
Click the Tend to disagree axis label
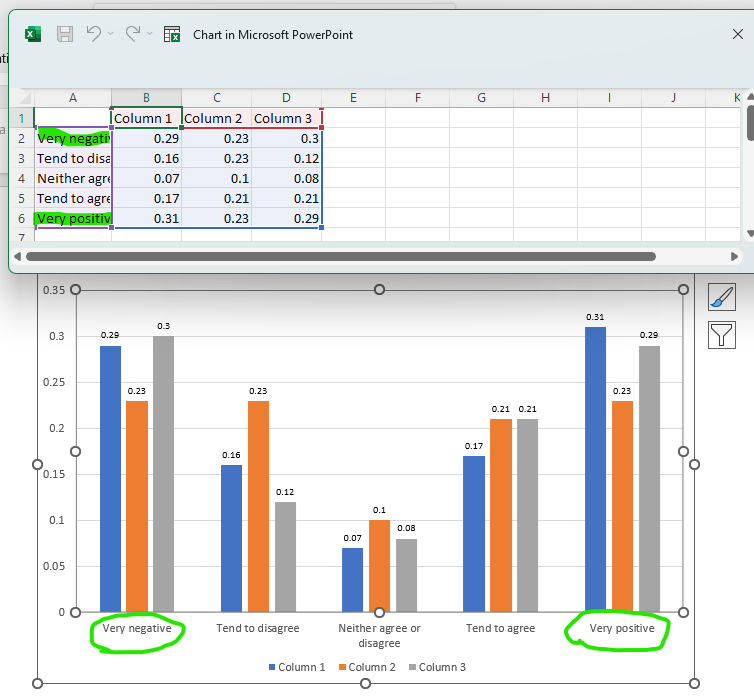(x=257, y=628)
